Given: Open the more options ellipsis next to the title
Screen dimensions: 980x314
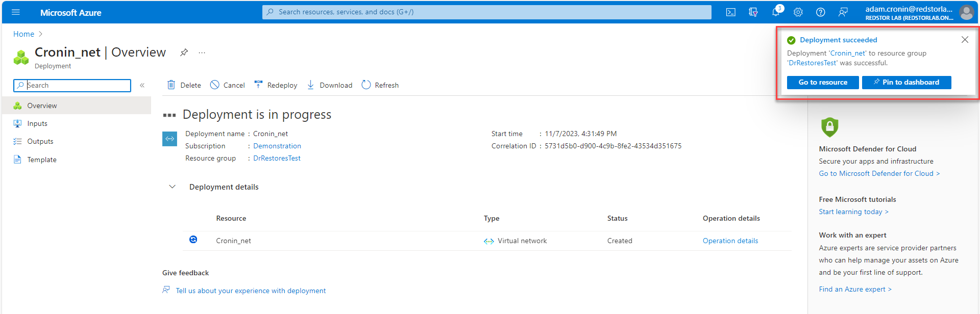Looking at the screenshot, I should pos(202,53).
